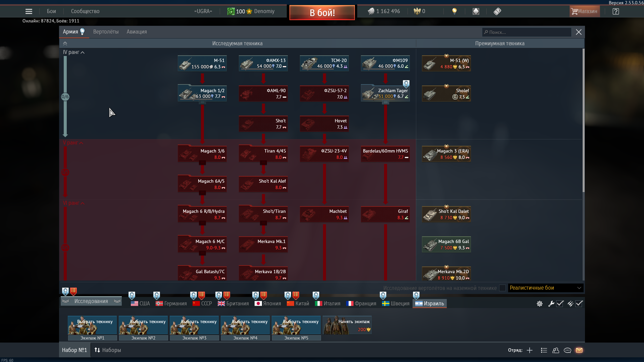
Task: Click the Поиск search field
Action: (527, 32)
